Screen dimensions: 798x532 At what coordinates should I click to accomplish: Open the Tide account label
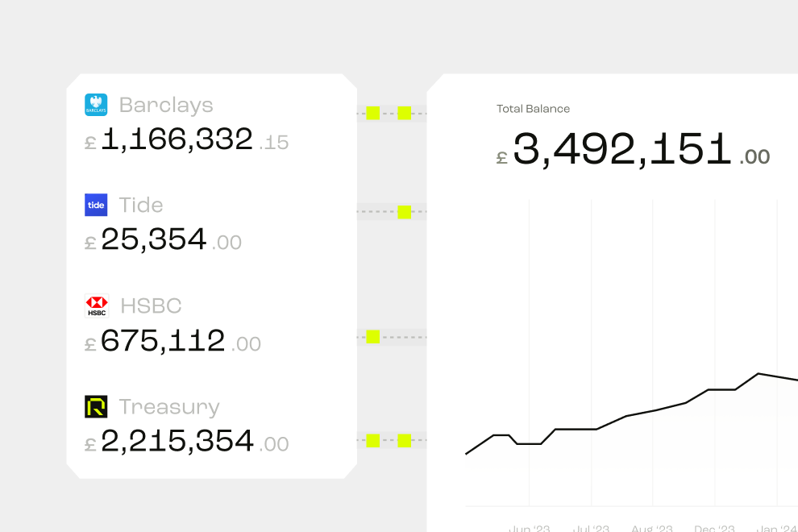(141, 206)
